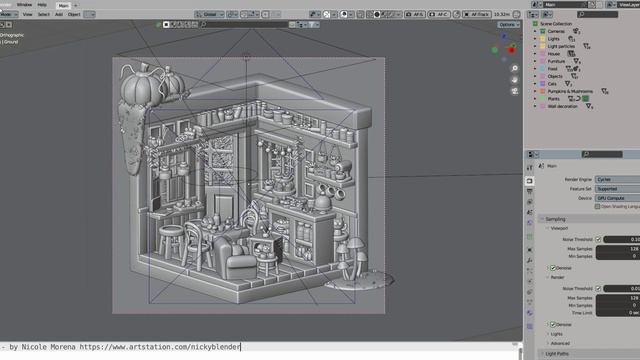
Task: Collapse the Render sampling subpanel
Action: [557, 278]
